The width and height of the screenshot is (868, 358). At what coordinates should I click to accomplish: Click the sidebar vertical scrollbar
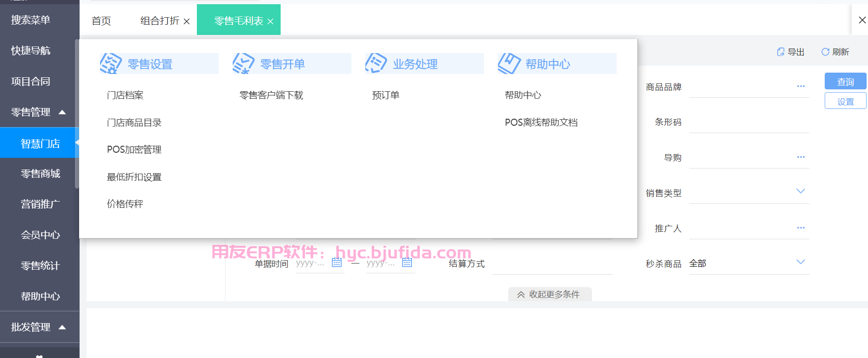pos(77,114)
